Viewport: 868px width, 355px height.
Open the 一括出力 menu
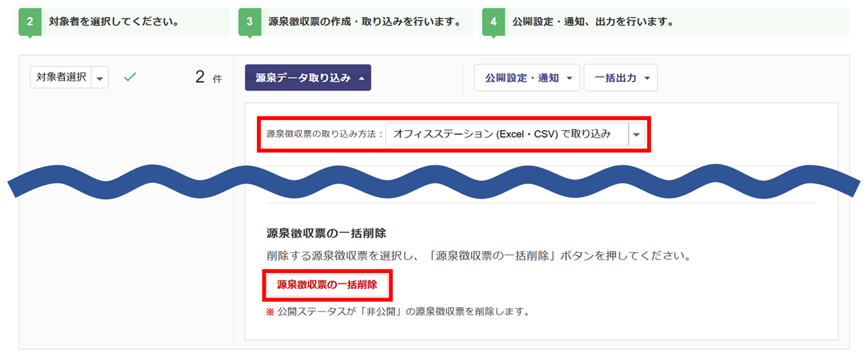616,78
